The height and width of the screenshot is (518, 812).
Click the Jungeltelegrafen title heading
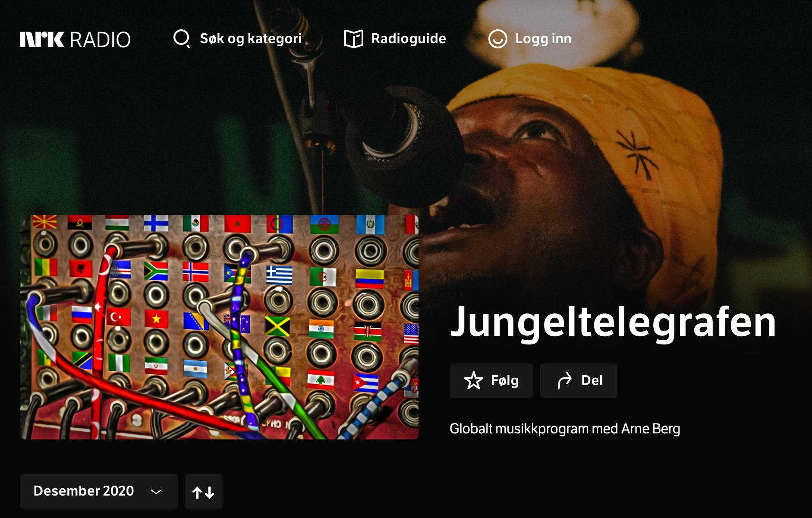pos(613,322)
